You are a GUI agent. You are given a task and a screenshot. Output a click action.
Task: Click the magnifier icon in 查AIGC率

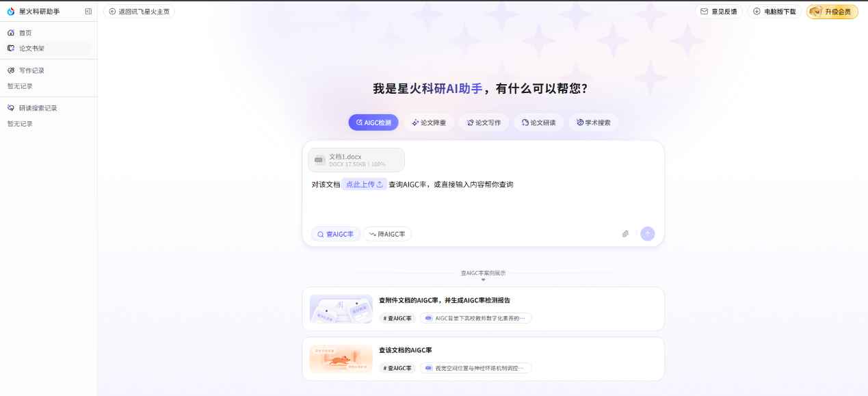tap(320, 234)
